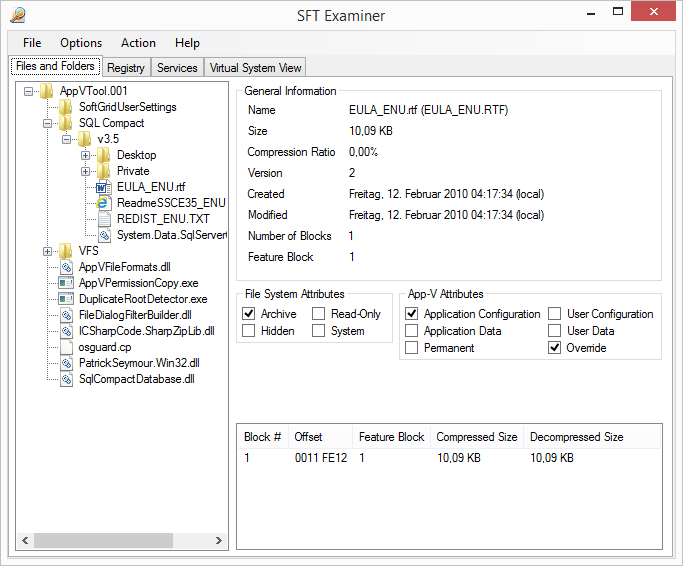The height and width of the screenshot is (566, 683).
Task: Click the Private folder icon
Action: 104,171
